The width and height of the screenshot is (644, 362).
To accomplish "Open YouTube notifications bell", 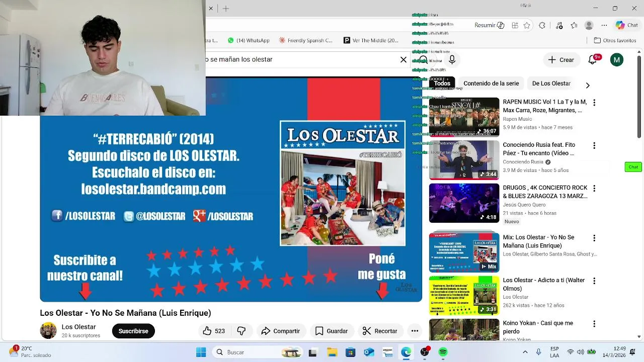I will tap(593, 59).
